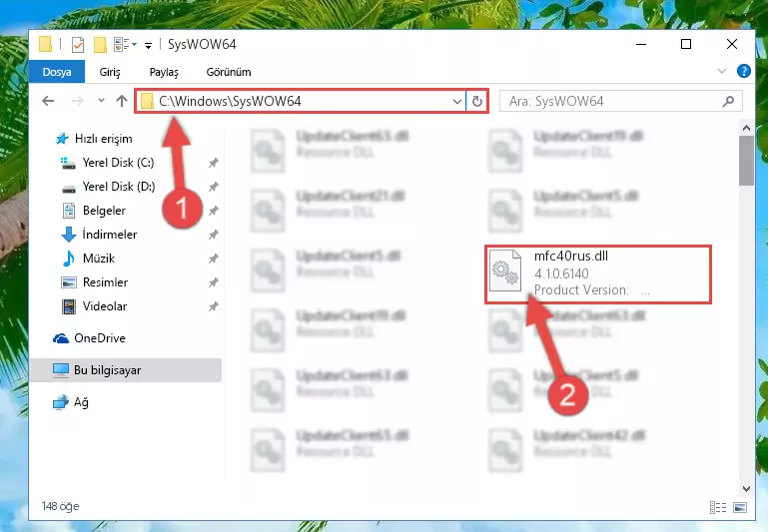The width and height of the screenshot is (768, 532).
Task: Open the Dosya file menu tab
Action: [x=57, y=72]
